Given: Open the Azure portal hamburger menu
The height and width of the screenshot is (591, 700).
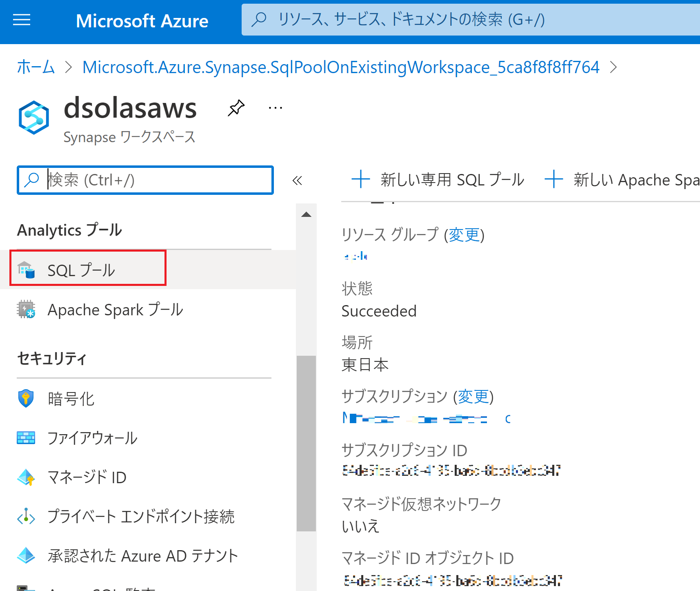Looking at the screenshot, I should [22, 20].
